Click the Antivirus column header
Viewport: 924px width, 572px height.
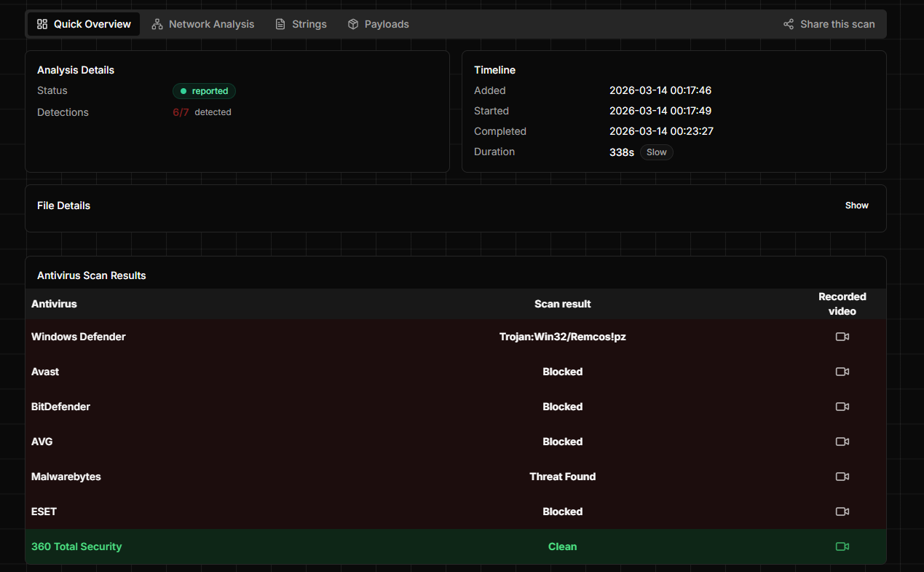click(x=54, y=304)
